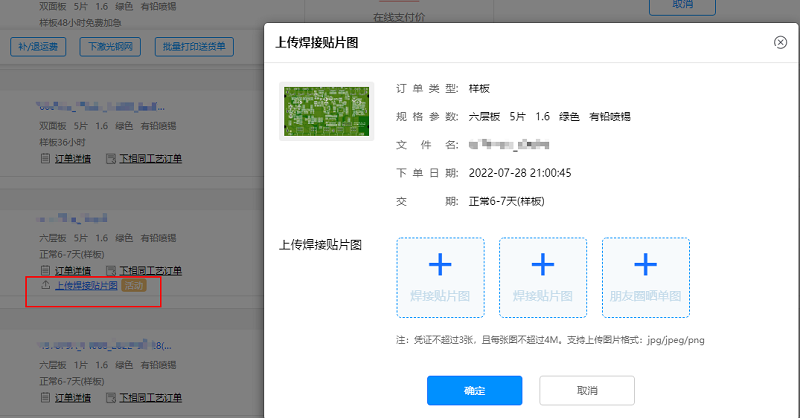The height and width of the screenshot is (418, 800).
Task: Confirm the upload with the 确定 button
Action: [x=474, y=390]
